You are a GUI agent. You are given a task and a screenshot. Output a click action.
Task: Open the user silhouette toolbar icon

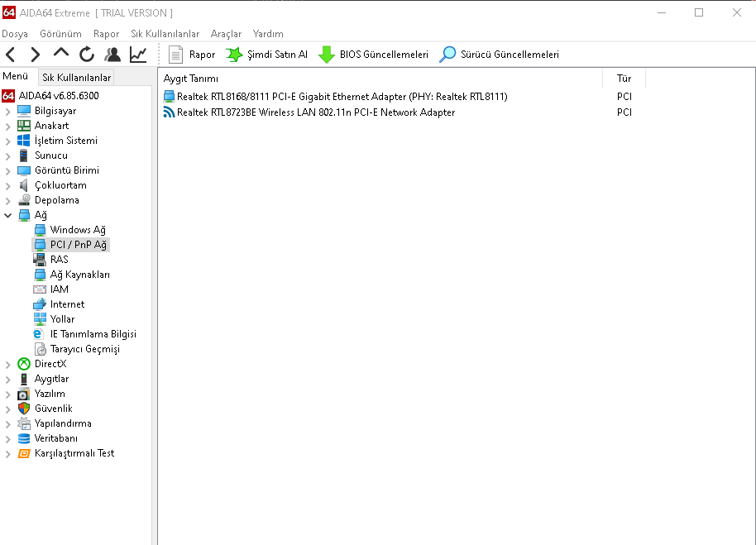(x=112, y=55)
